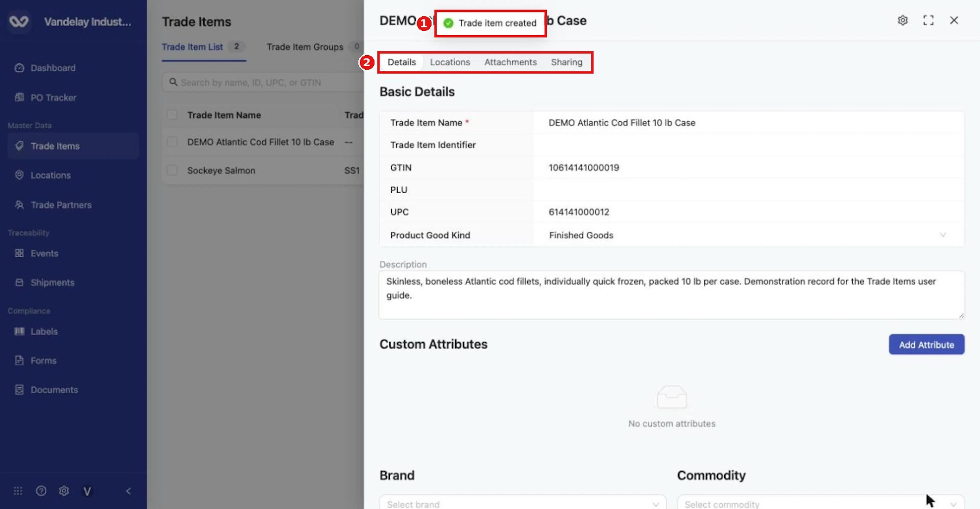
Task: Click the Vandelay Industries logo
Action: coord(19,21)
